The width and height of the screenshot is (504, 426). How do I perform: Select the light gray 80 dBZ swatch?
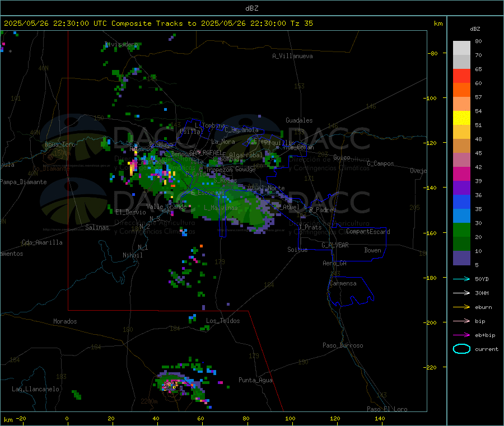tap(461, 48)
